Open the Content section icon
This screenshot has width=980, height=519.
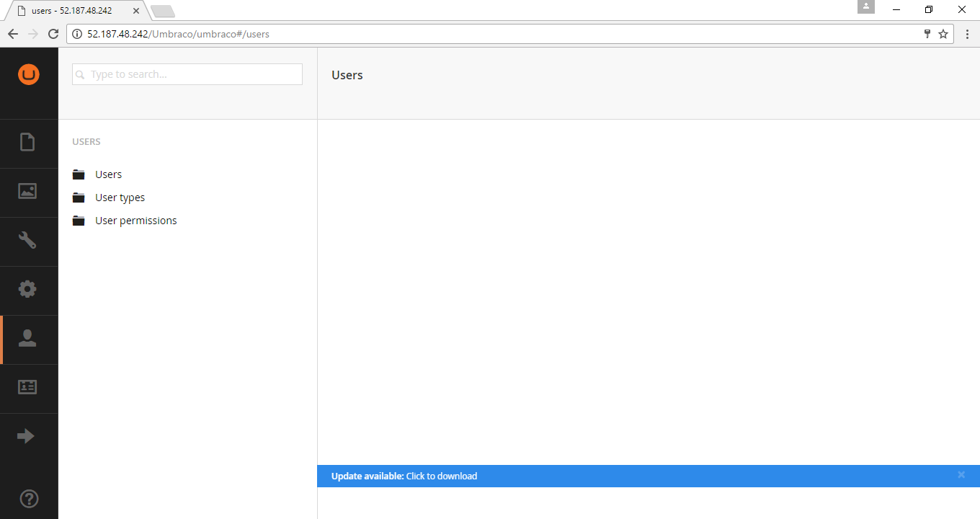(27, 143)
